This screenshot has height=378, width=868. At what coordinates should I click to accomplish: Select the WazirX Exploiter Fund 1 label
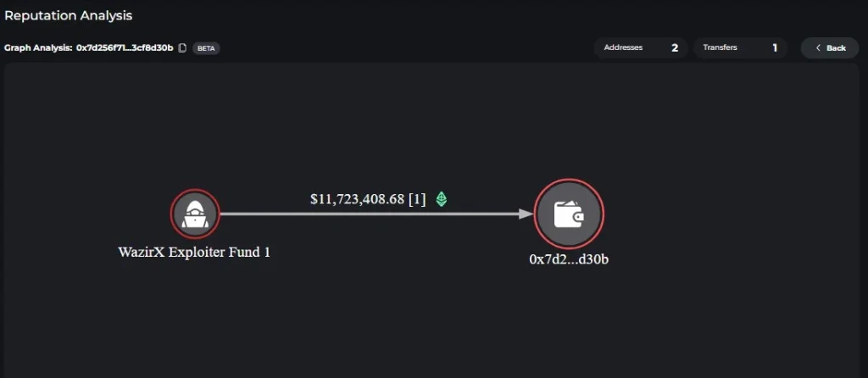194,252
